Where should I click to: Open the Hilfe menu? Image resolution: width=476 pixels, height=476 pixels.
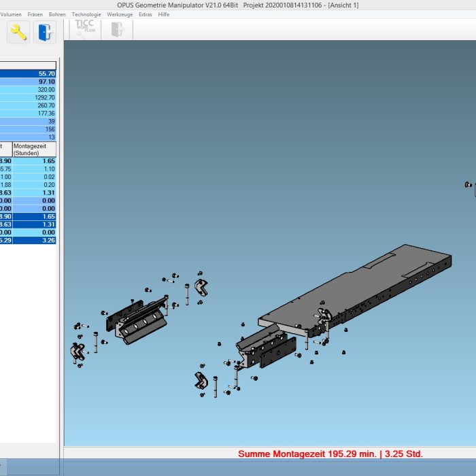(164, 14)
